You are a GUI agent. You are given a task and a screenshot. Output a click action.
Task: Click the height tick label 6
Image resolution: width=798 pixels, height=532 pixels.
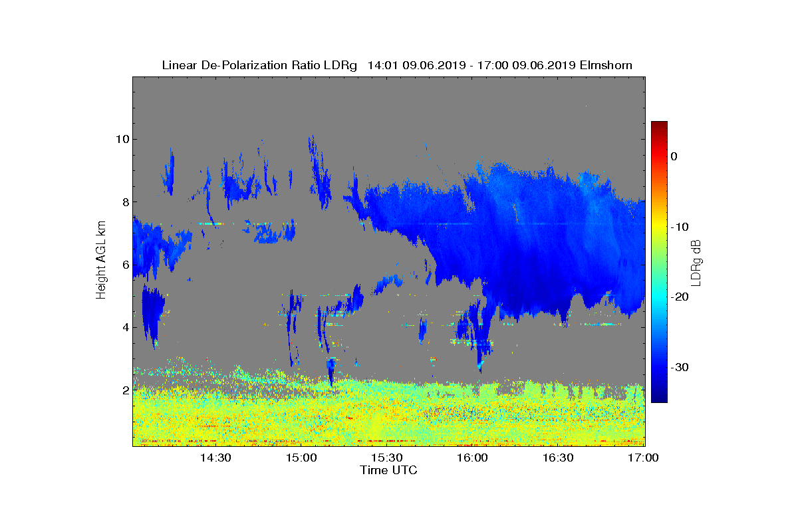124,264
